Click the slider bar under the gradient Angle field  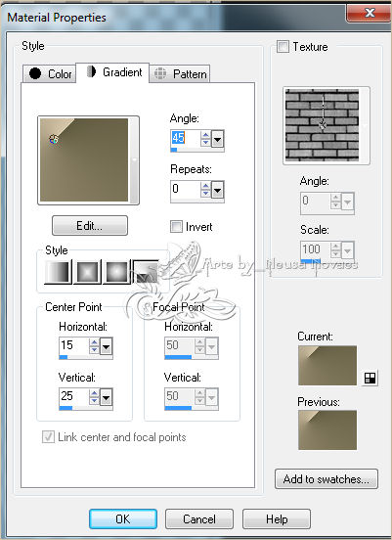click(x=197, y=150)
